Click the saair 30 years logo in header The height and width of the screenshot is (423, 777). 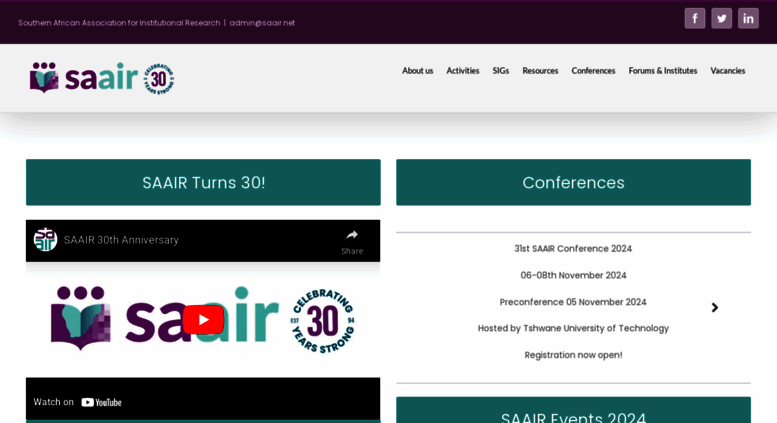point(102,78)
